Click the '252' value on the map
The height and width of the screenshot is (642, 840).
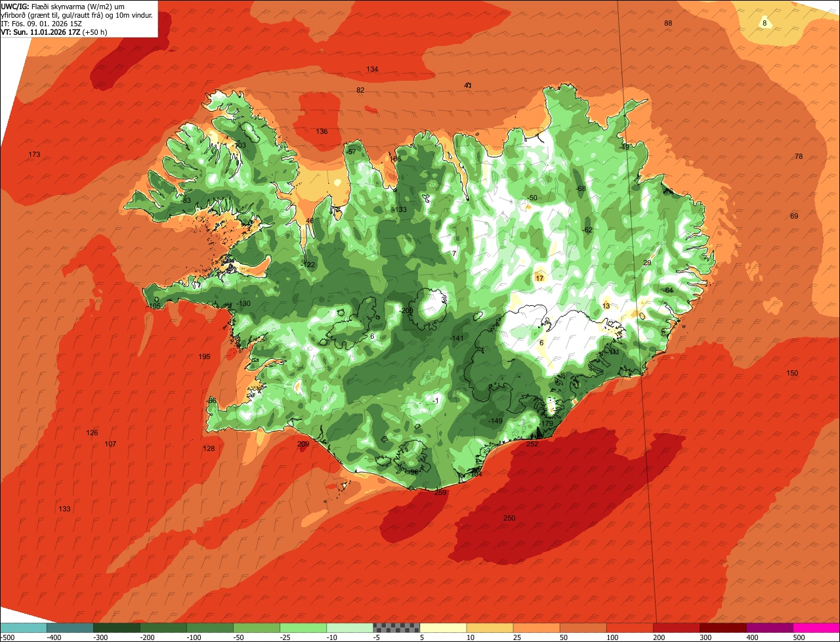click(x=532, y=444)
